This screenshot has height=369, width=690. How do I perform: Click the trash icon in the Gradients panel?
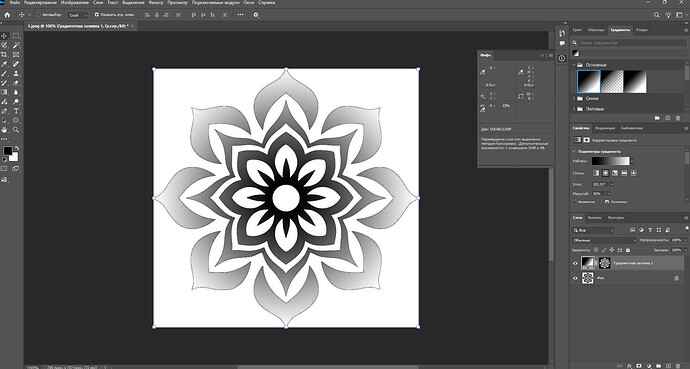tap(677, 118)
